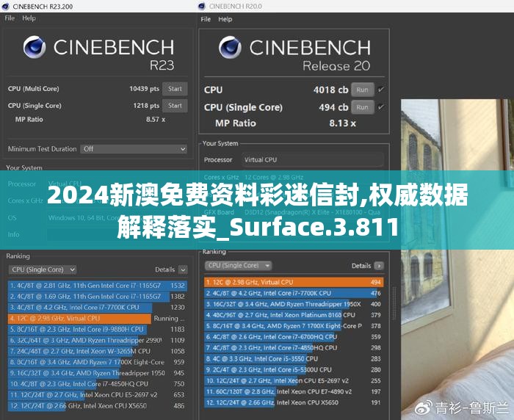Select R23 rank 1 Core i7-1165G7 2.81 GHz
Viewport: 514px width, 420px height.
click(98, 286)
